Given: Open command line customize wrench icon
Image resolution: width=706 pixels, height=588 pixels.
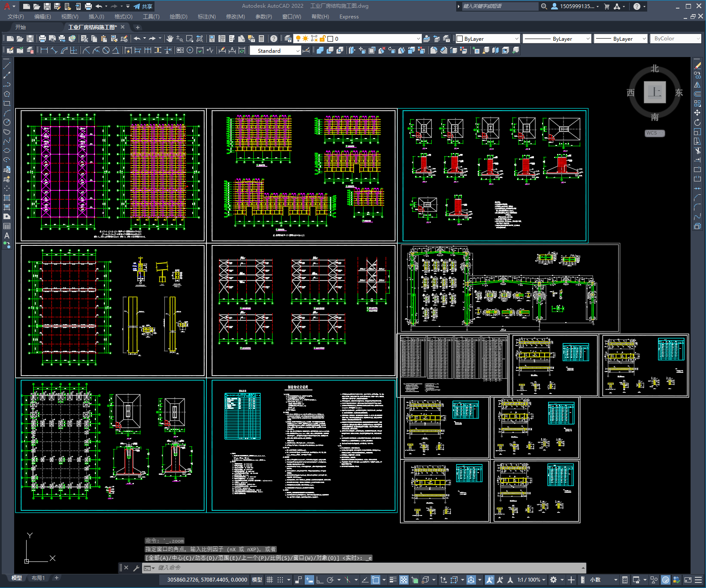Looking at the screenshot, I should tap(136, 568).
